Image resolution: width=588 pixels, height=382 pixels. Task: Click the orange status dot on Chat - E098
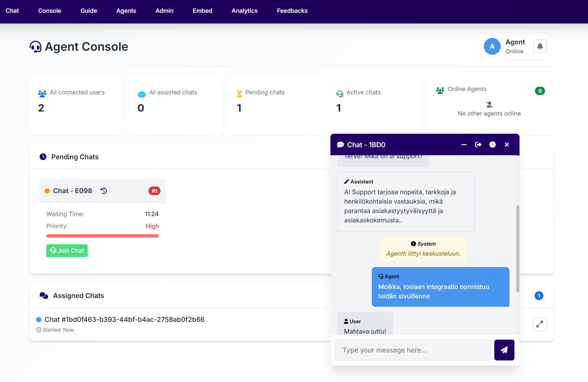pos(47,191)
